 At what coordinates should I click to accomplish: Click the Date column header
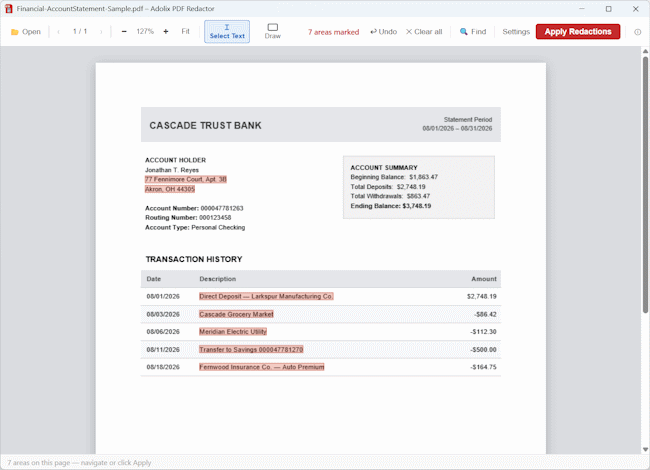point(153,279)
